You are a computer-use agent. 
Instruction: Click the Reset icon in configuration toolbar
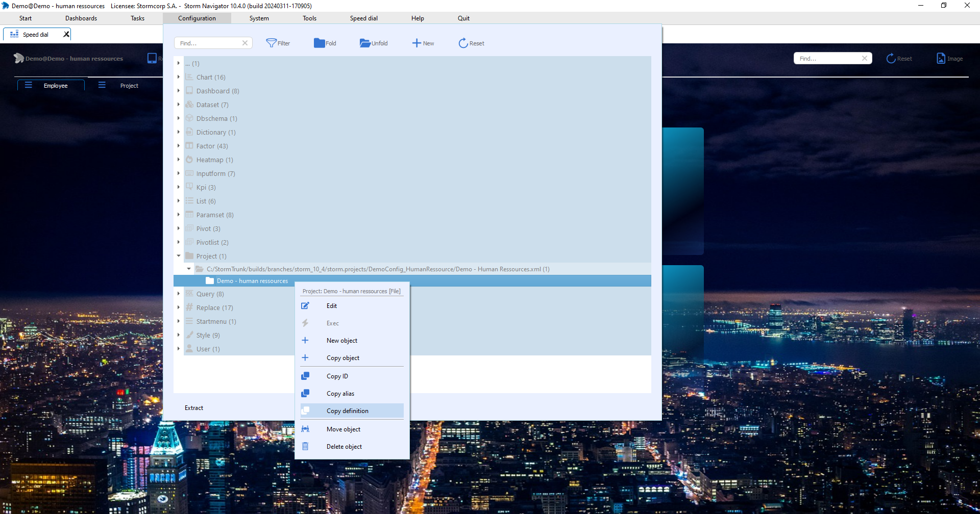[463, 43]
